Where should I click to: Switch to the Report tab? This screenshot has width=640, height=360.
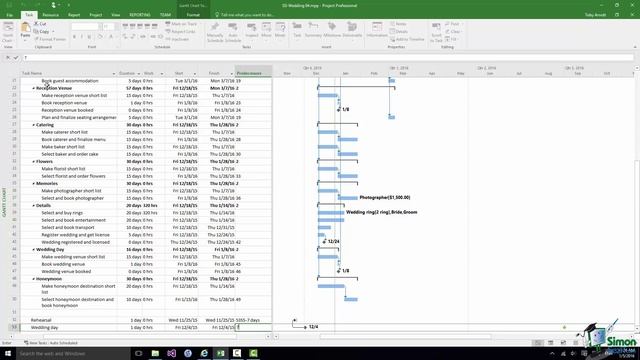coord(74,15)
